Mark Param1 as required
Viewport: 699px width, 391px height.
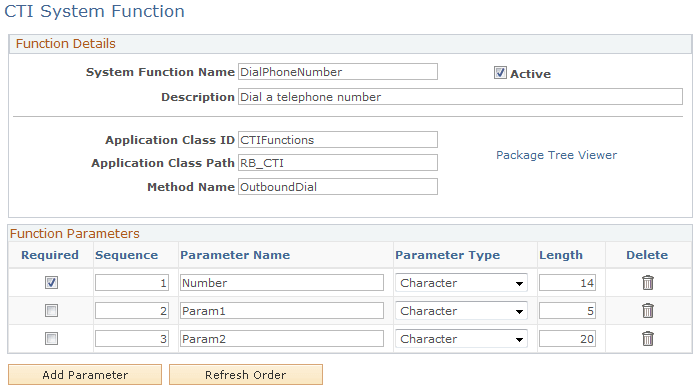tap(51, 311)
